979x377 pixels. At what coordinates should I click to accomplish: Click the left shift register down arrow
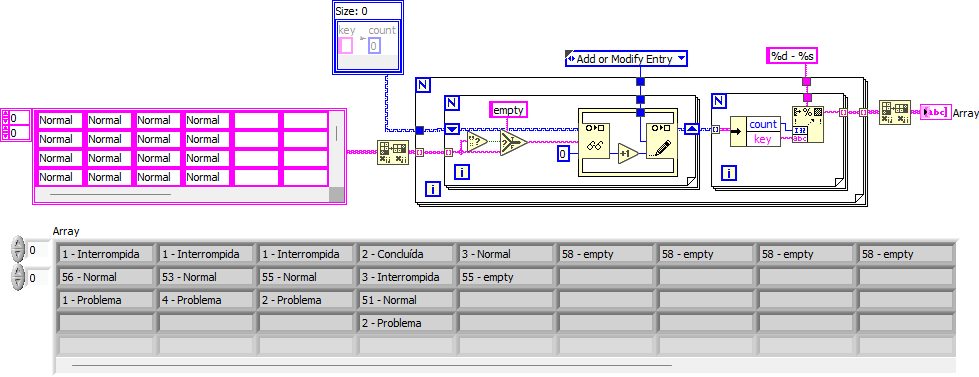pos(452,130)
